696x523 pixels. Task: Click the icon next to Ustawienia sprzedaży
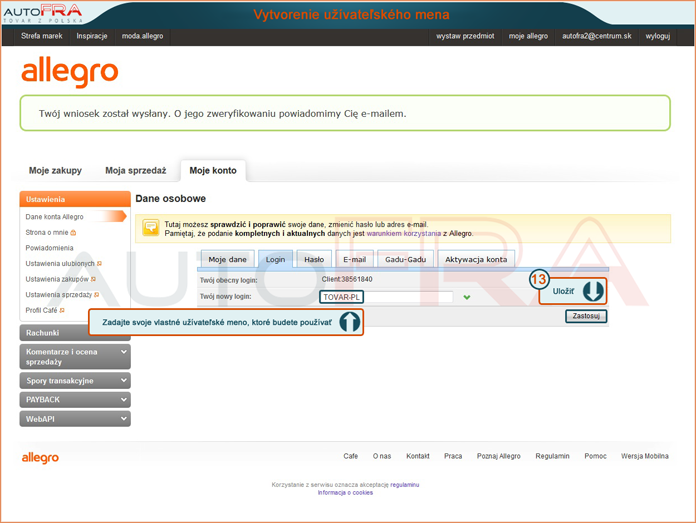[96, 295]
